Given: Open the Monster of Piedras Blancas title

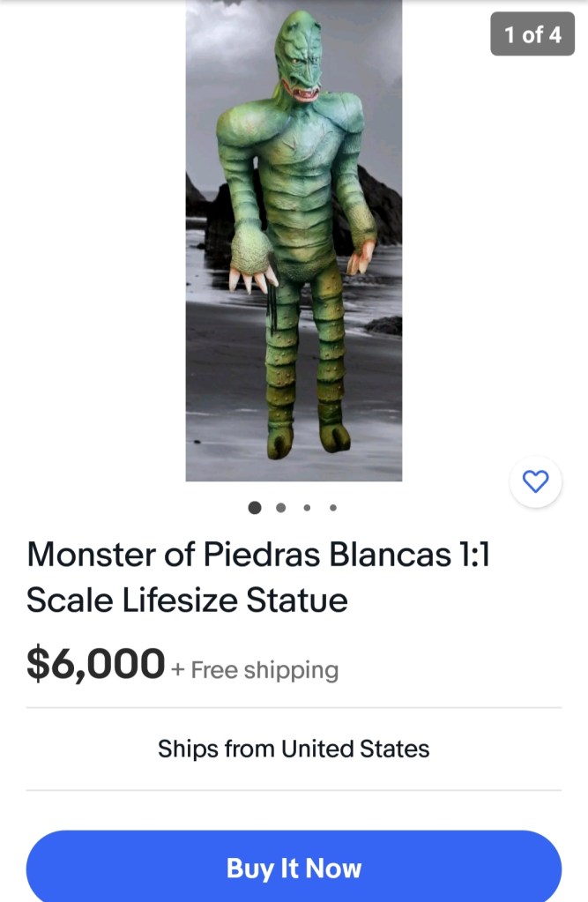Looking at the screenshot, I should (257, 555).
